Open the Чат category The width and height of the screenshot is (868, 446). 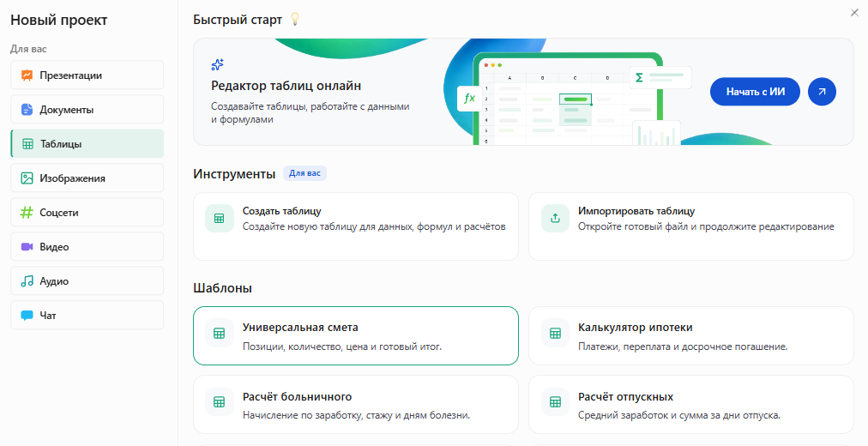(x=87, y=315)
